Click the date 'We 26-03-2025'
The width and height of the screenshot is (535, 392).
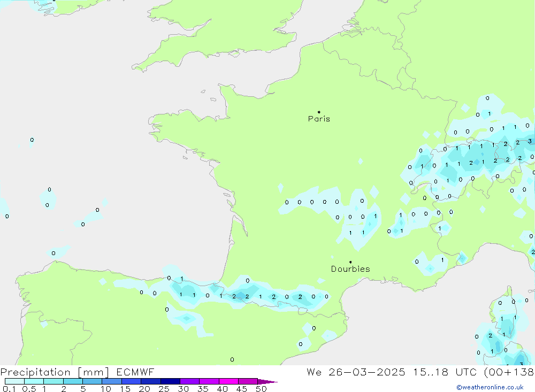pos(356,372)
